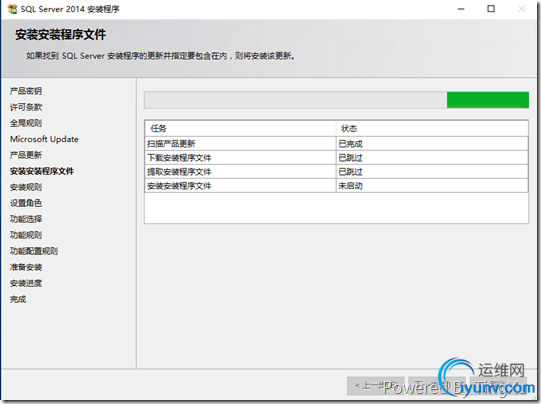Select the 功能配置规则 step in the sidebar
541x404 pixels.
coord(34,251)
